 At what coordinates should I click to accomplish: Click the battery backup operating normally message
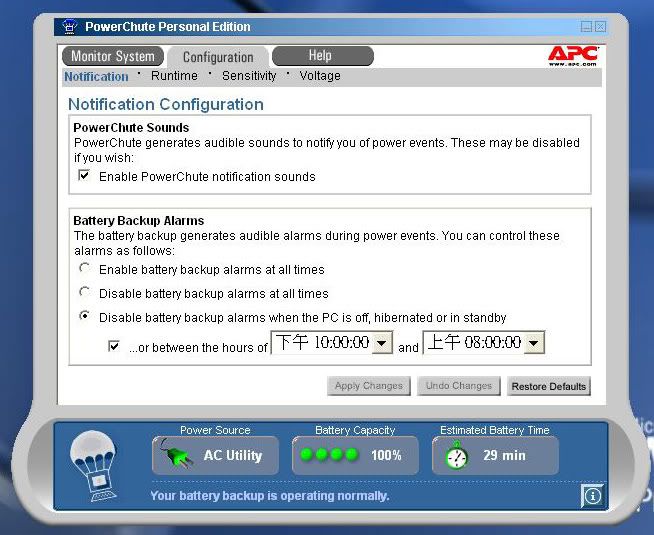[270, 495]
